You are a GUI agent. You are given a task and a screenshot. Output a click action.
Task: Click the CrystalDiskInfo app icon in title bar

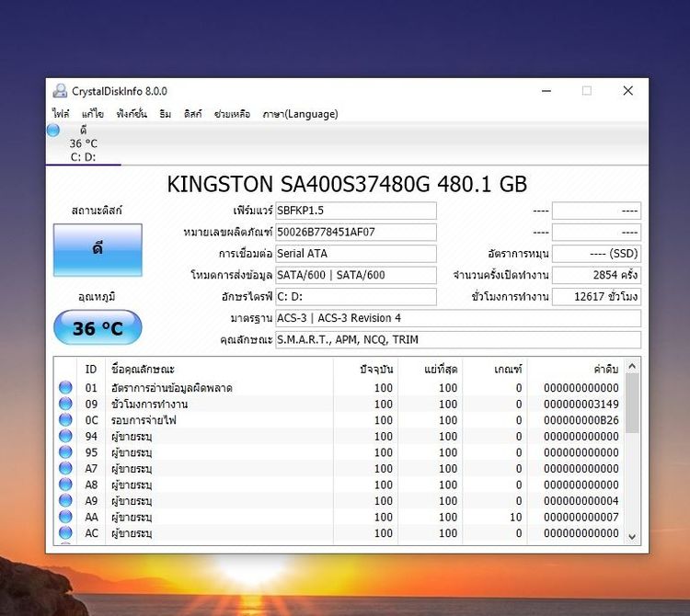[x=60, y=91]
